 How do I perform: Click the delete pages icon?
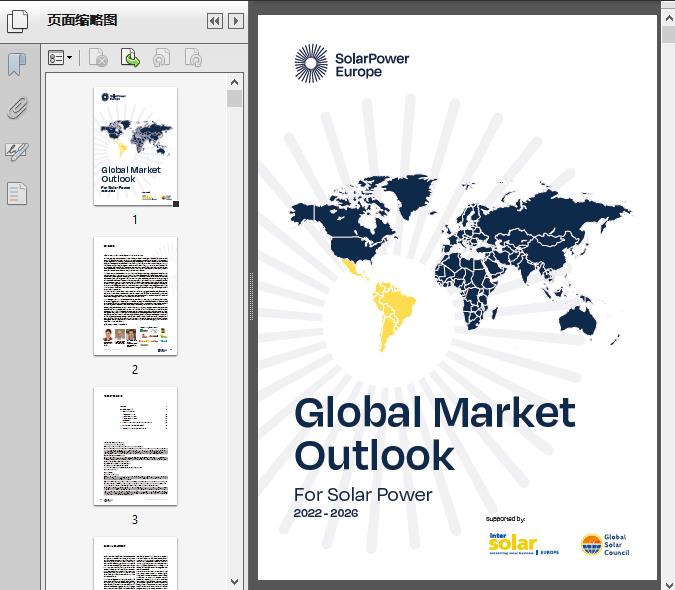pyautogui.click(x=98, y=58)
